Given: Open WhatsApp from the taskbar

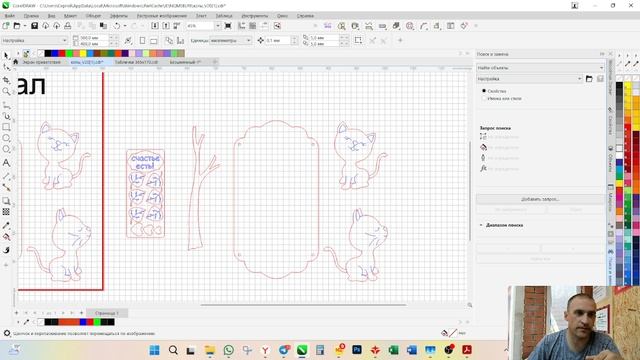Looking at the screenshot, I should tap(229, 350).
